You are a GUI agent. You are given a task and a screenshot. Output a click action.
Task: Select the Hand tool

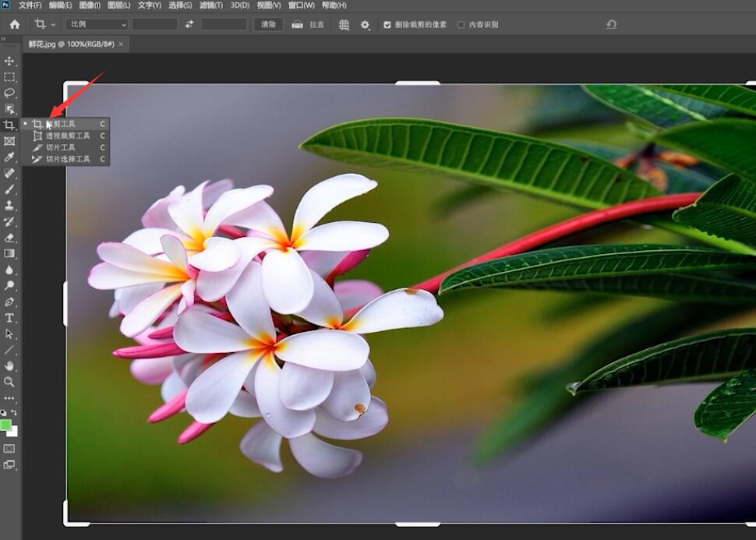tap(9, 366)
